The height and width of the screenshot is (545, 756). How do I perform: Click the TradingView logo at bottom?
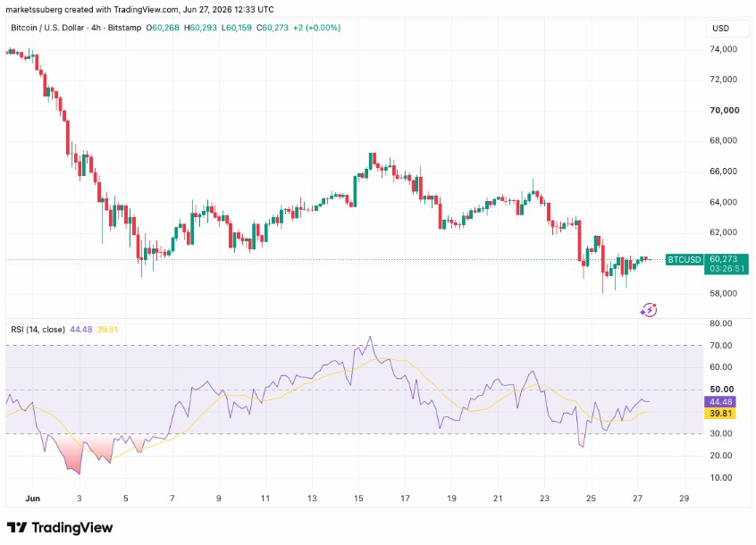tap(60, 528)
